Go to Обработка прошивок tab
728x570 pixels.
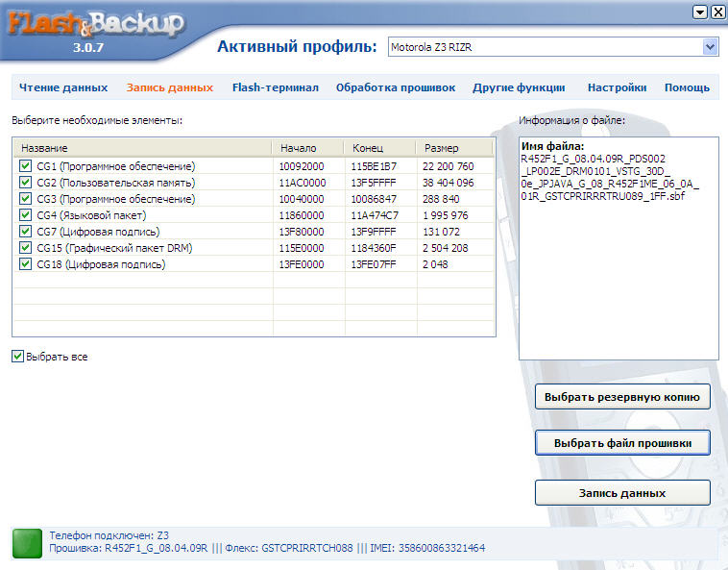[396, 87]
